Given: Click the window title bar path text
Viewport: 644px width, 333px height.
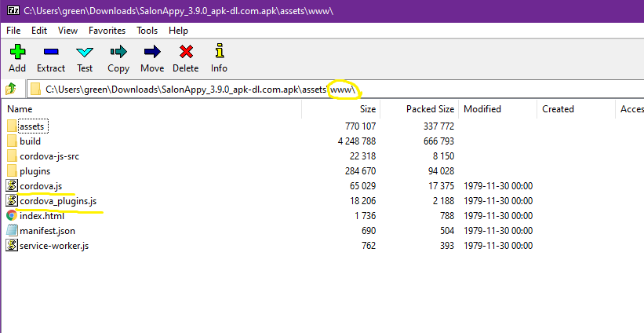Looking at the screenshot, I should tap(178, 11).
